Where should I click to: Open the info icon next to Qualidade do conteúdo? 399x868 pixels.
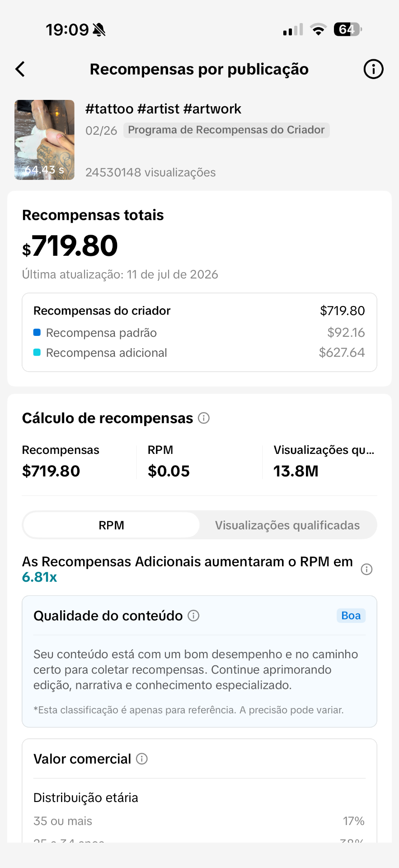(193, 616)
